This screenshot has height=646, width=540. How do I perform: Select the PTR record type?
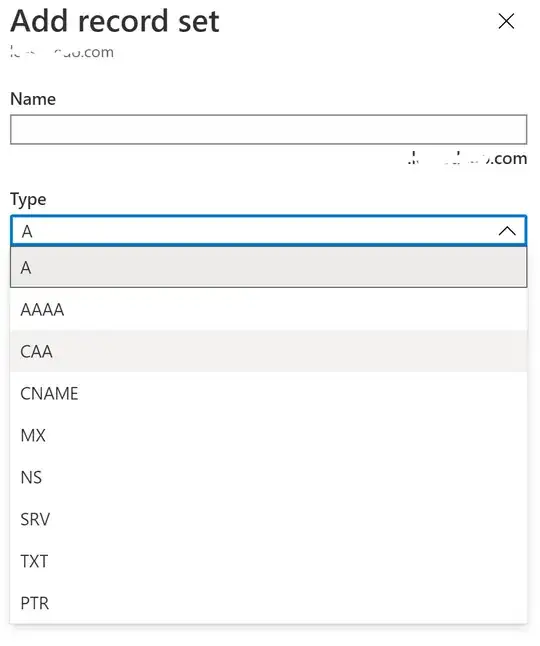(269, 603)
